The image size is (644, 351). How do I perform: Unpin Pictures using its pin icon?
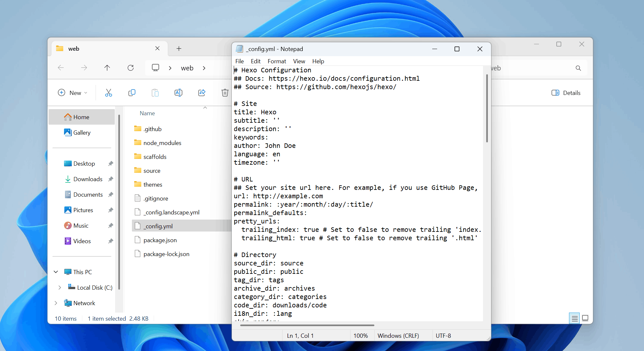[x=111, y=210]
